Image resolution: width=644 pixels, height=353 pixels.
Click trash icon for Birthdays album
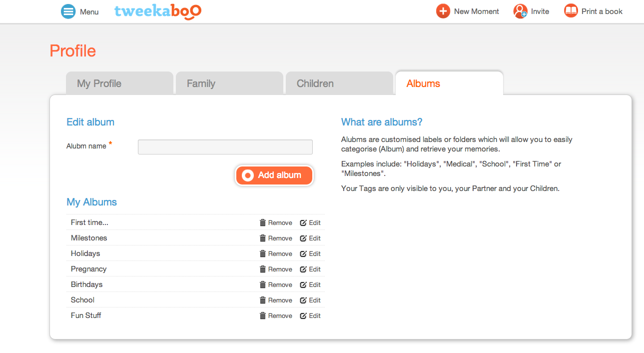point(263,284)
